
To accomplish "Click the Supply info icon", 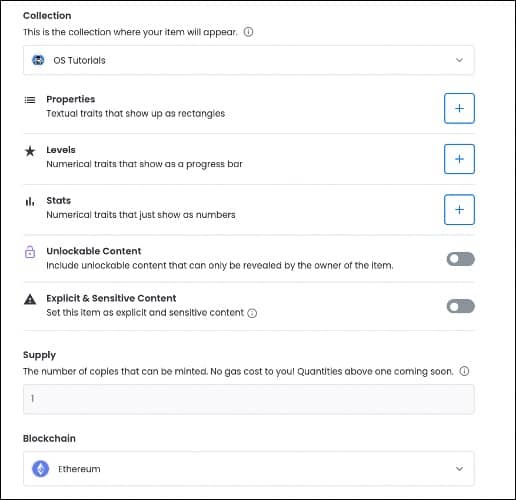I will pyautogui.click(x=464, y=371).
